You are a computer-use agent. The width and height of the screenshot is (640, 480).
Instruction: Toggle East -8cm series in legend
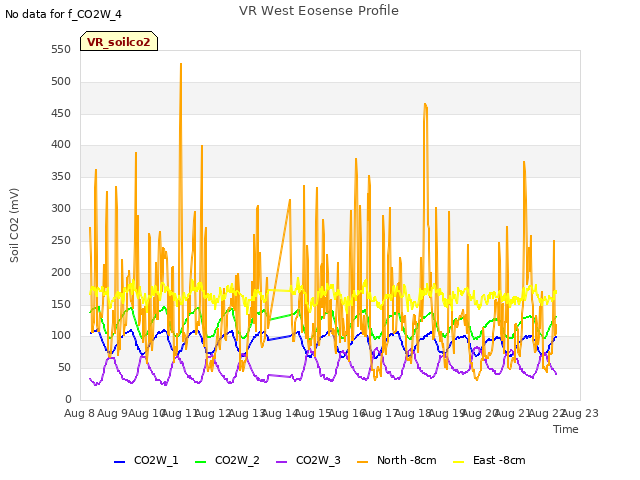click(x=489, y=460)
